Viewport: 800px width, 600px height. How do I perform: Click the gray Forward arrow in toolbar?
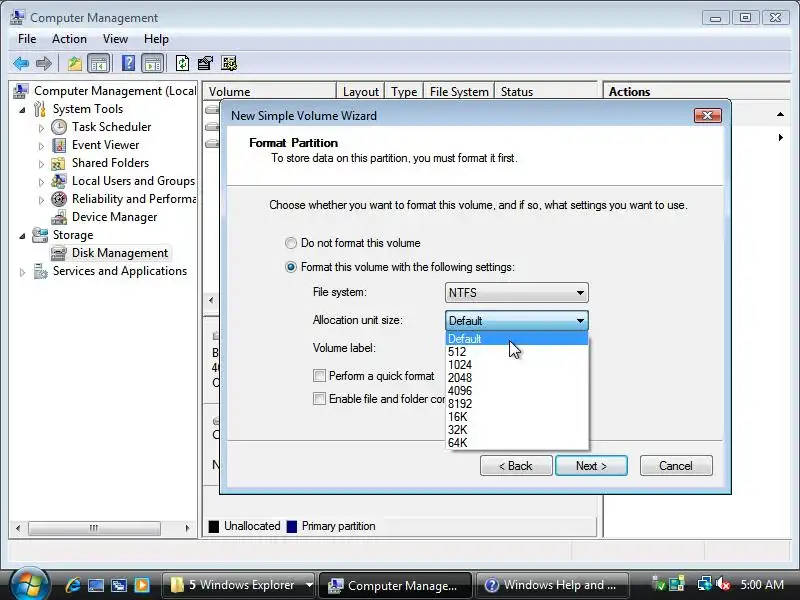44,64
